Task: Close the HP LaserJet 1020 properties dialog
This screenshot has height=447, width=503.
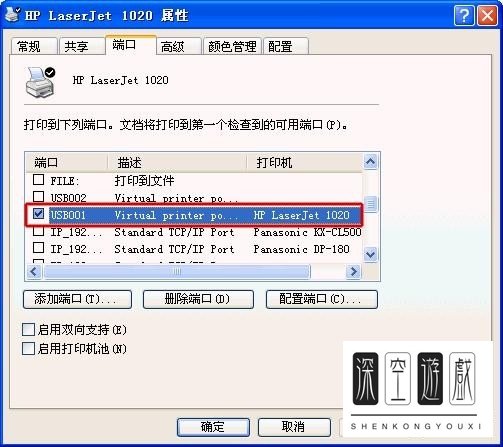Action: tap(487, 15)
